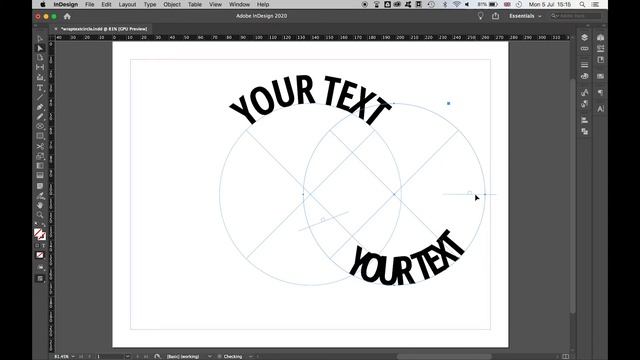Open the Stroke panel

(584, 65)
